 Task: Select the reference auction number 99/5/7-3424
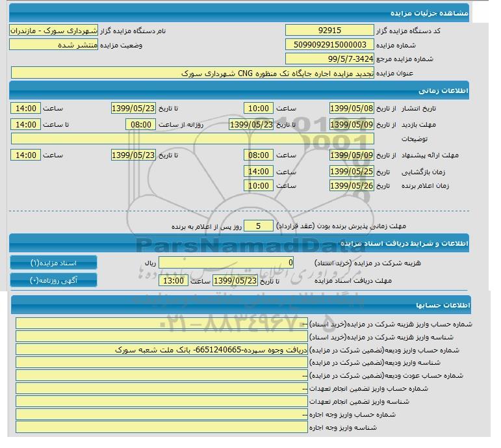point(329,59)
